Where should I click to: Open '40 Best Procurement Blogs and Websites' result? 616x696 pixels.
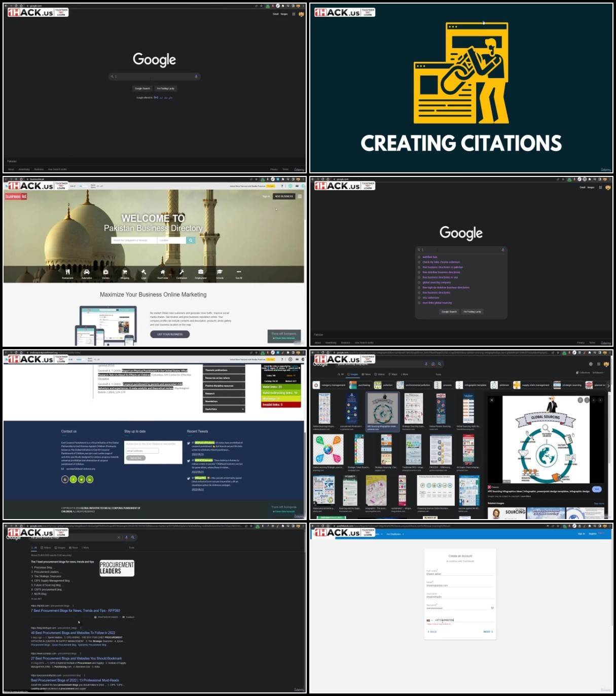tap(73, 633)
